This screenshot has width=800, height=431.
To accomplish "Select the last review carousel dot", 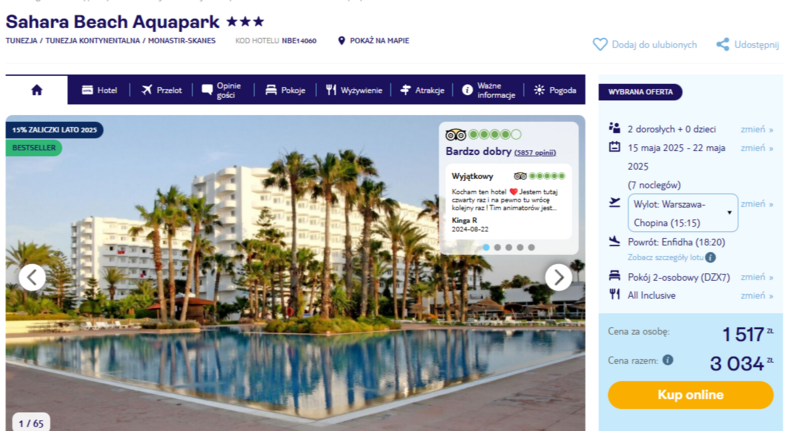I will pos(531,247).
